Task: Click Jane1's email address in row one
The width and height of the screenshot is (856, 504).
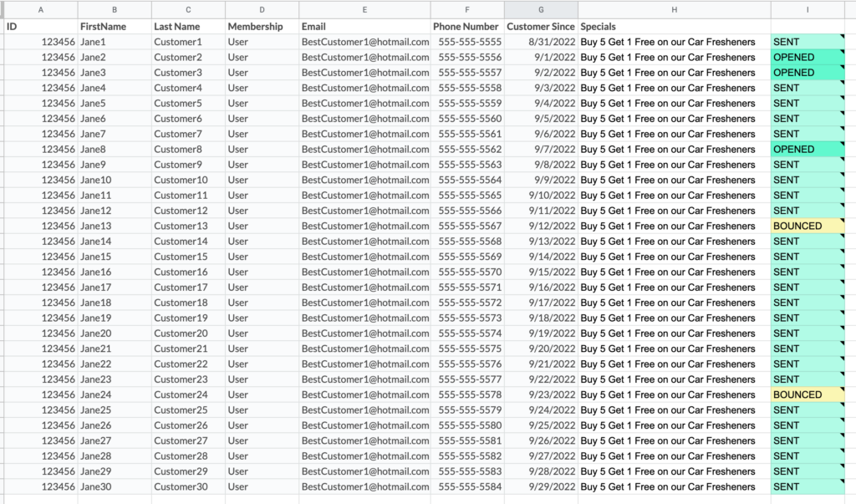Action: tap(364, 42)
